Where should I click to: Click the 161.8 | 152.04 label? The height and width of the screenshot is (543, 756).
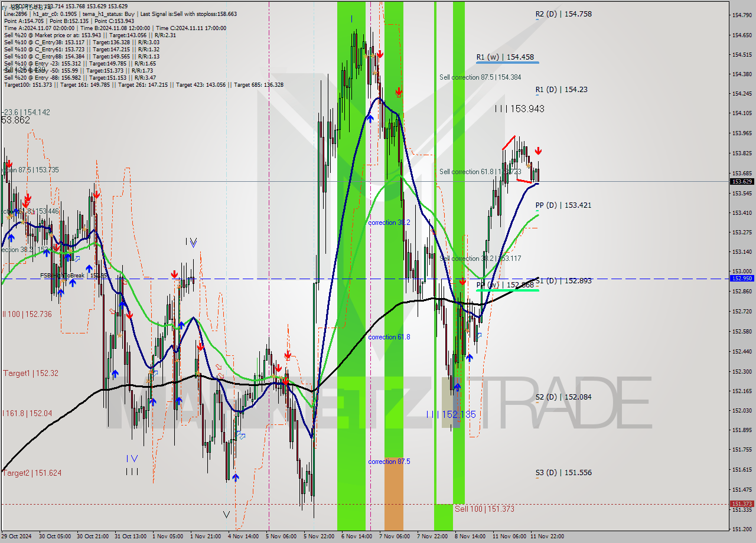point(28,413)
